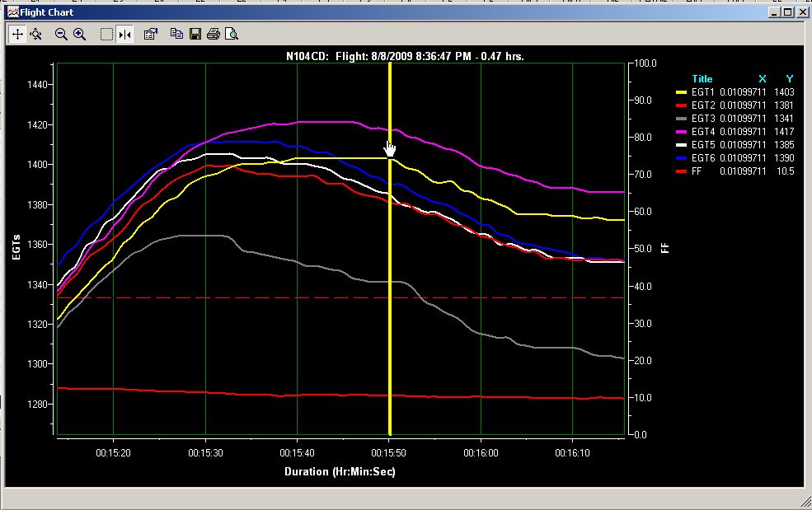Click the legend X column header
Image resolution: width=812 pixels, height=510 pixels.
pyautogui.click(x=762, y=79)
